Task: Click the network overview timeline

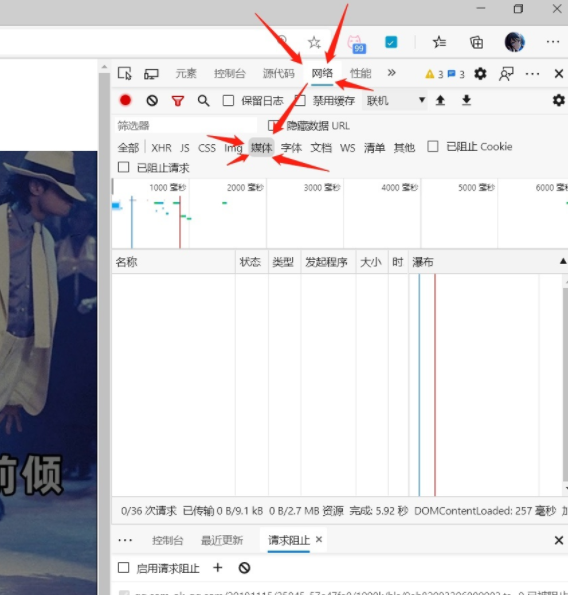Action: [x=340, y=214]
